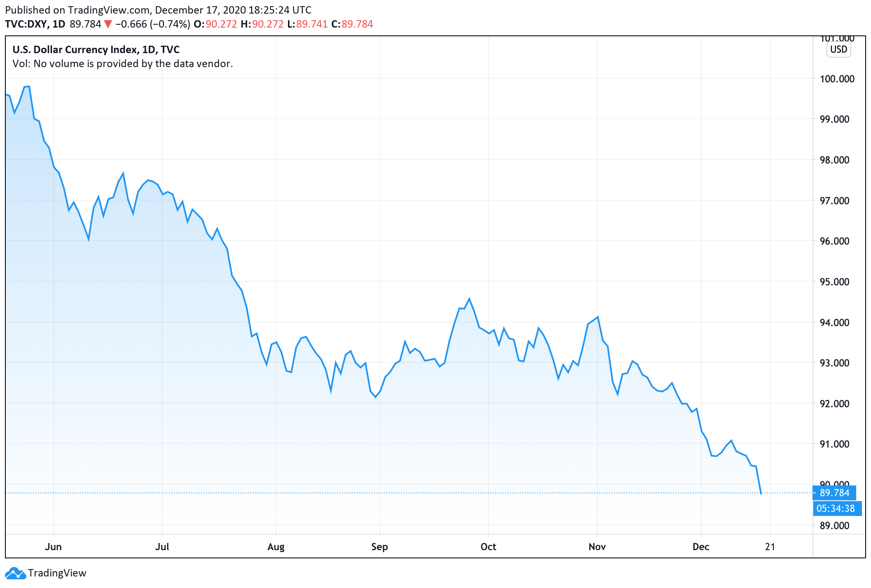Click the USD currency badge
Screen dimensions: 871x588
(838, 49)
